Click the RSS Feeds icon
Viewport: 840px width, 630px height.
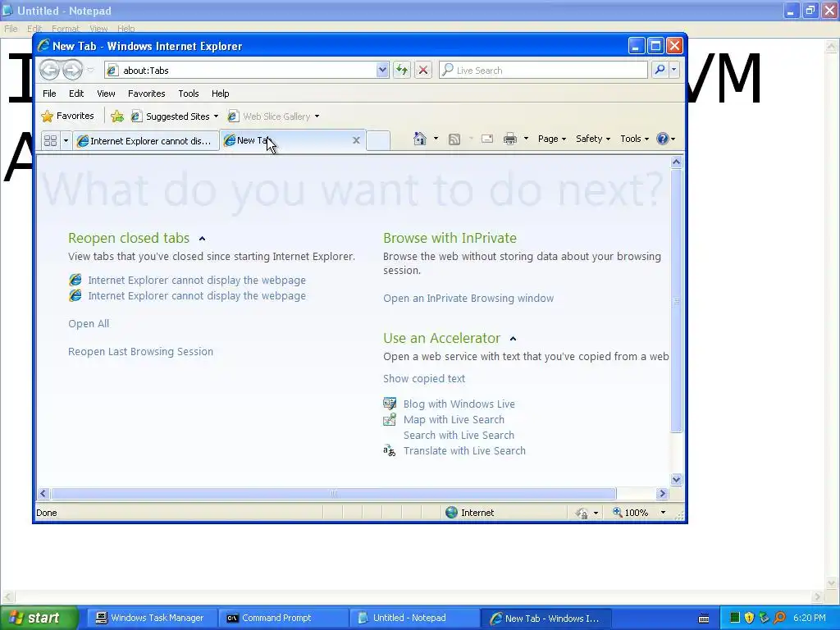click(454, 139)
